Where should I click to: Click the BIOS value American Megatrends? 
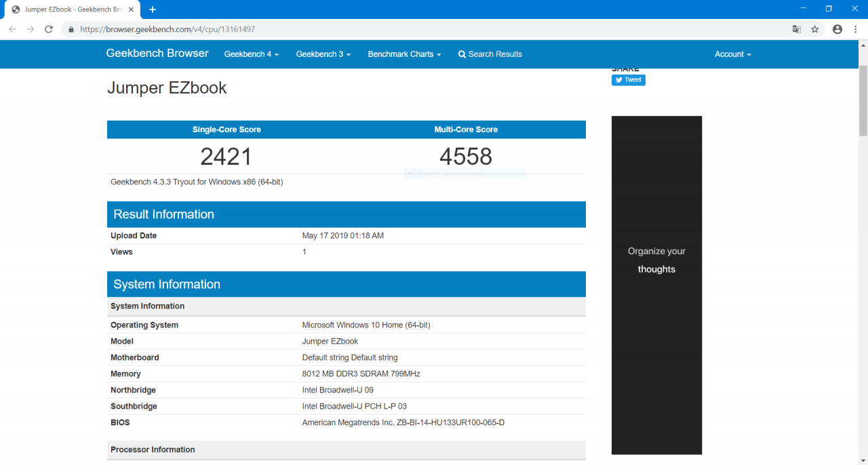[403, 423]
